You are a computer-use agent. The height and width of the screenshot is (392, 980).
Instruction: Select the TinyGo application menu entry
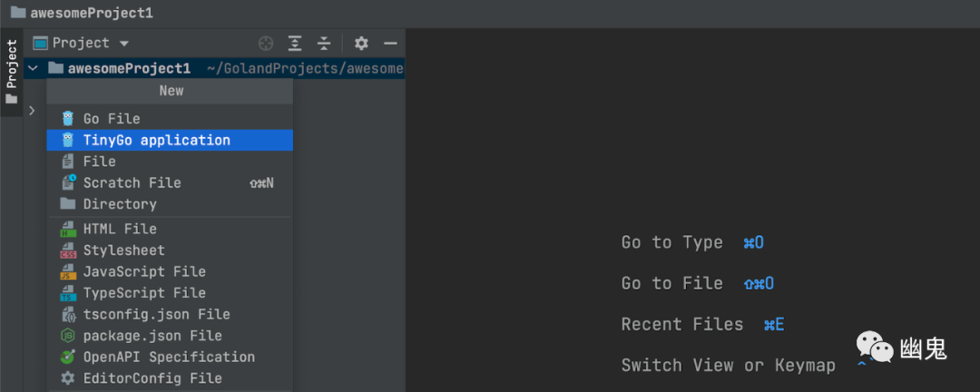(x=156, y=140)
